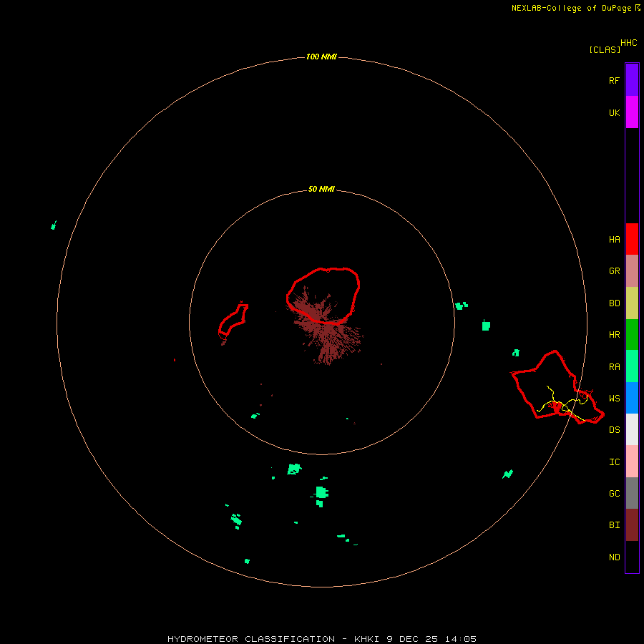Click the HA legend label text
644x644 pixels.
615,240
